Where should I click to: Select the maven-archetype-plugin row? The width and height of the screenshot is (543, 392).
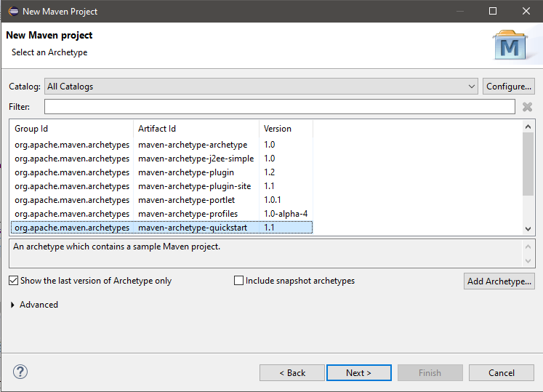coord(161,172)
